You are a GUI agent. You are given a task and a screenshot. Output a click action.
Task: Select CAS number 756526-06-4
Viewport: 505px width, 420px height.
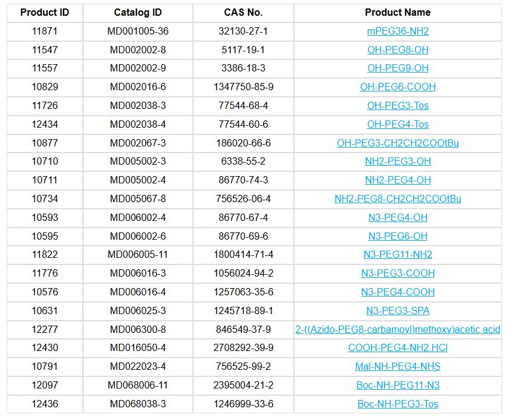[243, 199]
